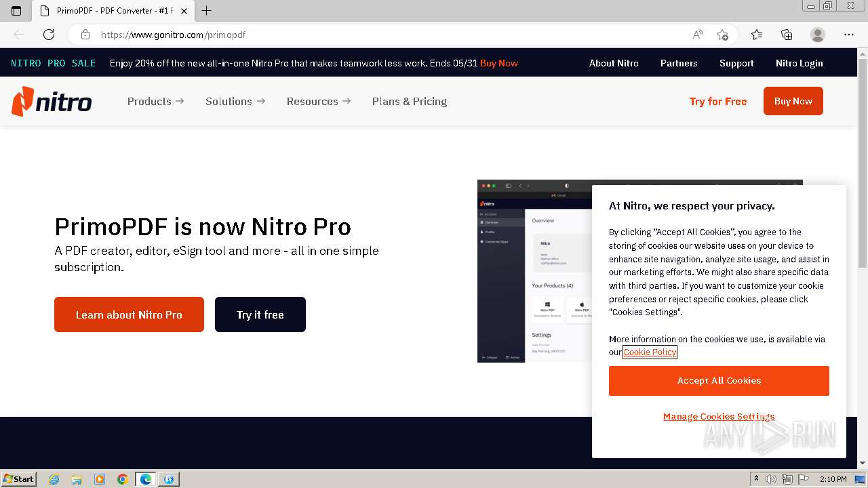The width and height of the screenshot is (868, 488).
Task: Expand the Products menu
Action: [155, 101]
